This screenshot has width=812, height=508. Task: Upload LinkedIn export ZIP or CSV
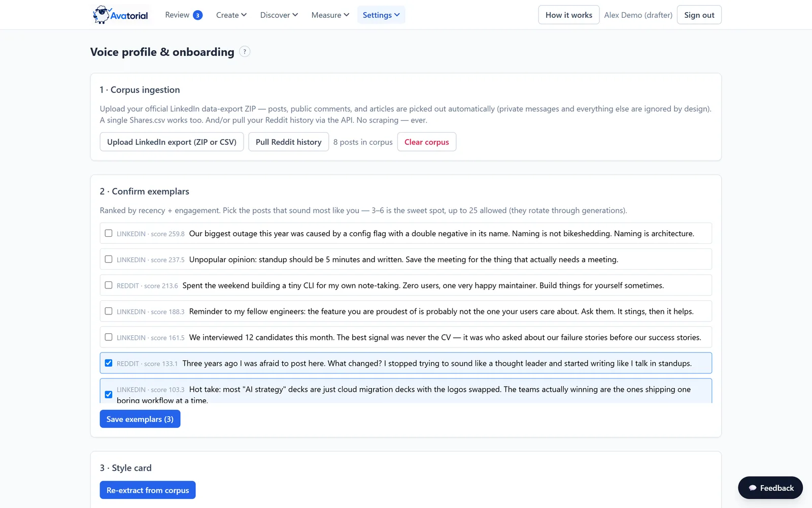coord(172,142)
